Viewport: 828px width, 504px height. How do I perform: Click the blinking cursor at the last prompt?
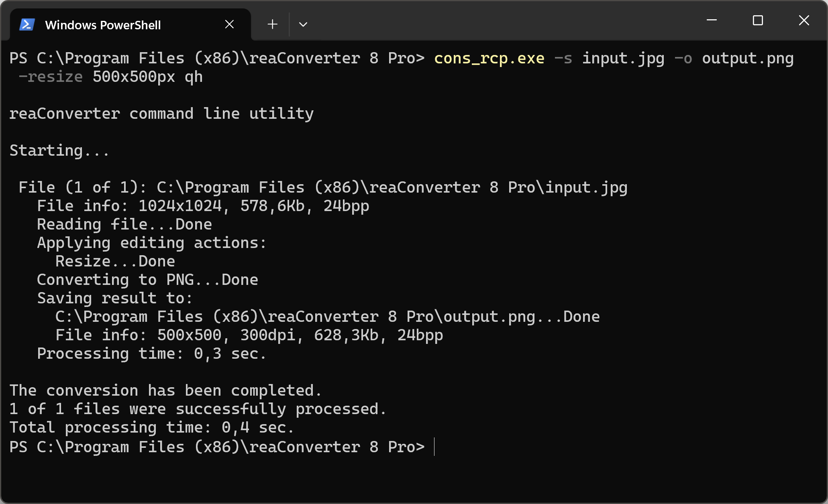coord(434,447)
